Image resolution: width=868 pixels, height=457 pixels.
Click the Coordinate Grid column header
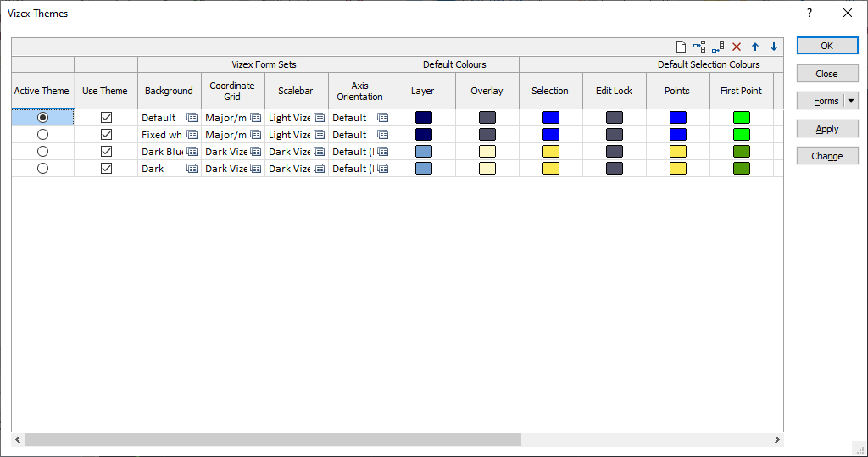[x=232, y=91]
